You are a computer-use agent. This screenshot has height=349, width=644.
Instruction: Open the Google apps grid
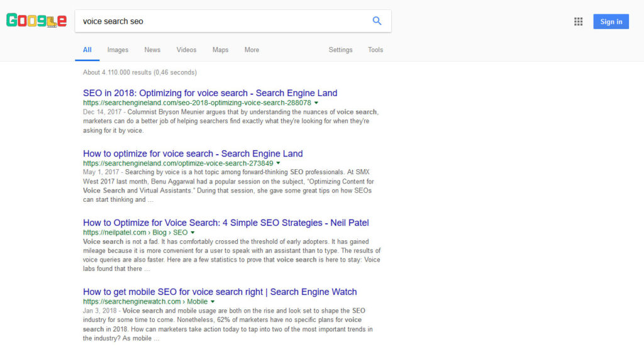(x=578, y=21)
